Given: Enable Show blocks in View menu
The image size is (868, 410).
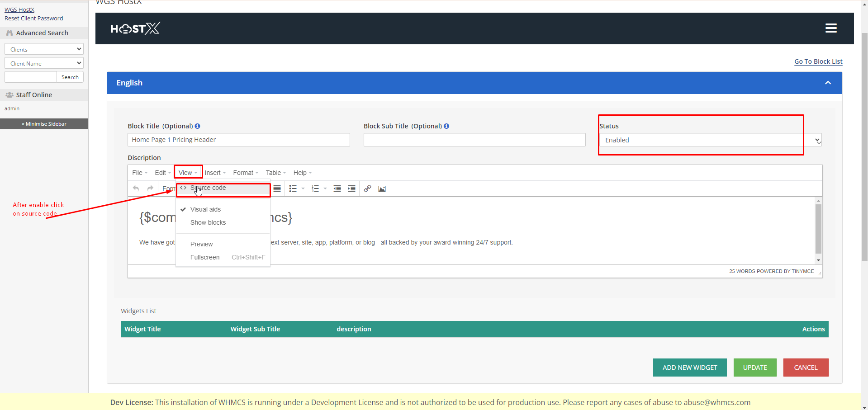Looking at the screenshot, I should click(x=208, y=222).
